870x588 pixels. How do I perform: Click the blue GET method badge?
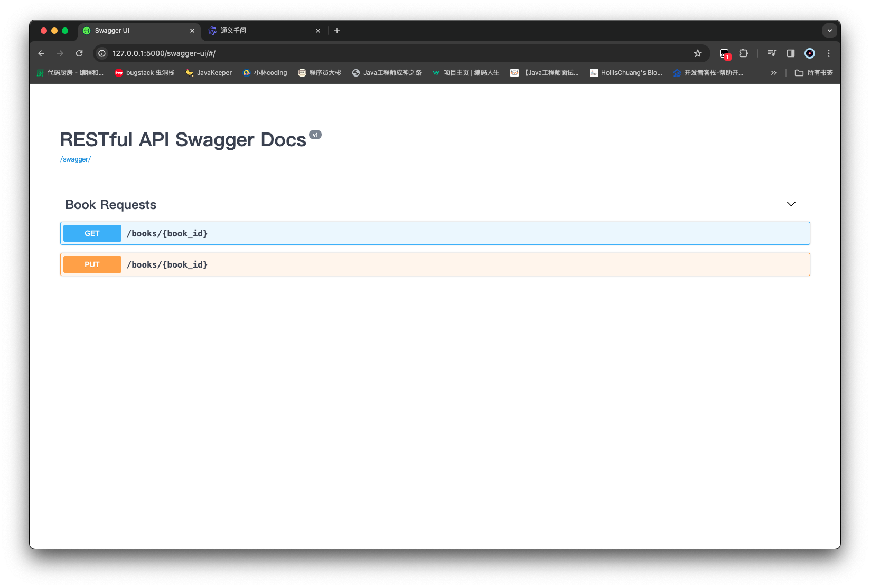92,233
